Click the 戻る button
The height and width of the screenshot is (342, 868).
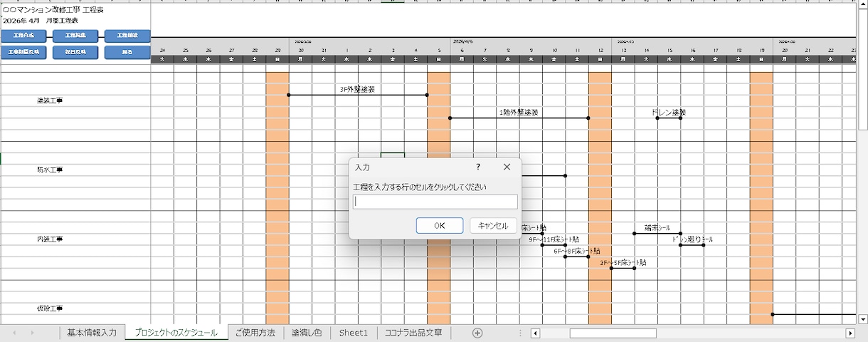[127, 53]
